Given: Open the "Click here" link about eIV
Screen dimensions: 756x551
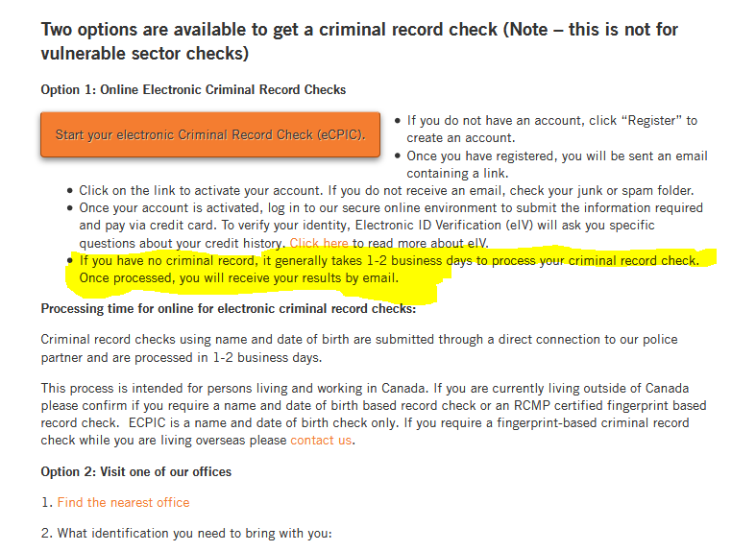Looking at the screenshot, I should coord(319,243).
